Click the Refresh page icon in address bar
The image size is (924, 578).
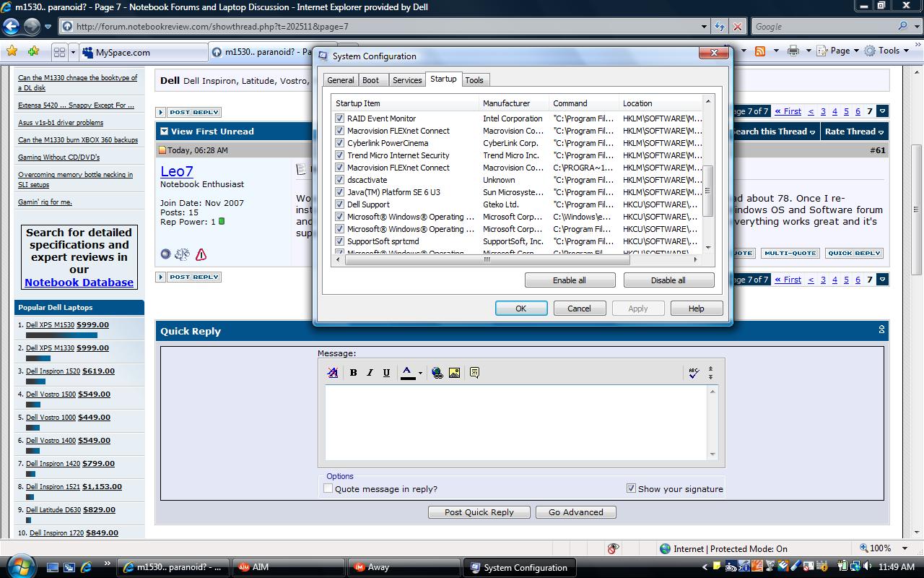click(x=720, y=27)
